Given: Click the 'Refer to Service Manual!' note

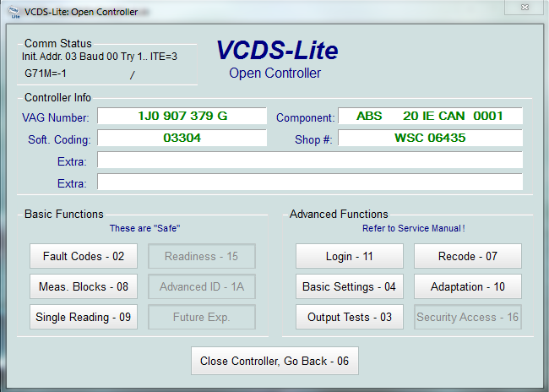Looking at the screenshot, I should tap(414, 228).
